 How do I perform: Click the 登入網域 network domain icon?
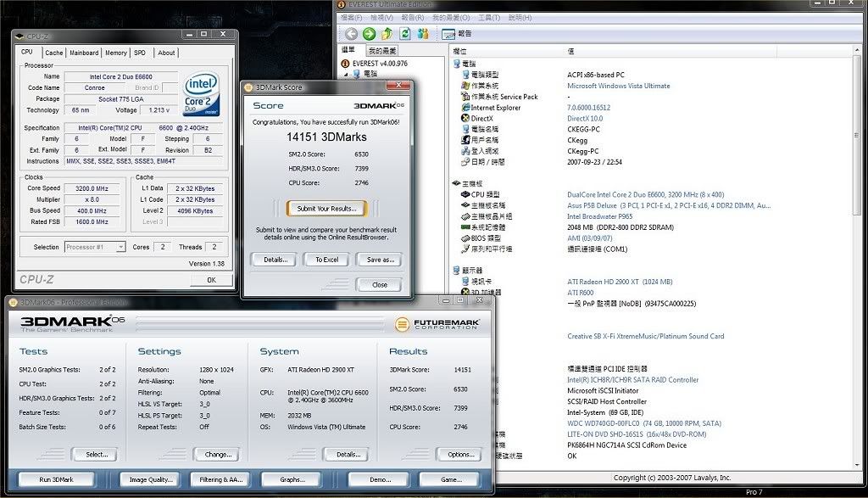(x=465, y=151)
